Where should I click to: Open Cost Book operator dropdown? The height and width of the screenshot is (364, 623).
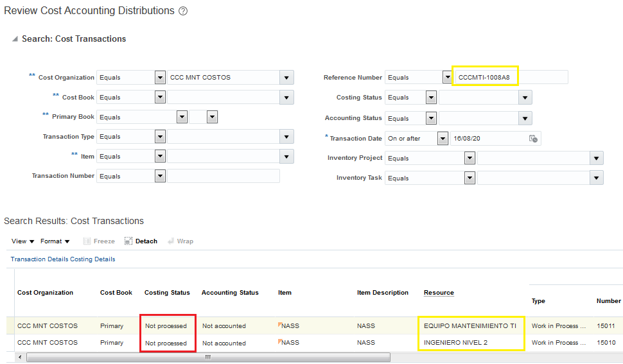click(160, 97)
